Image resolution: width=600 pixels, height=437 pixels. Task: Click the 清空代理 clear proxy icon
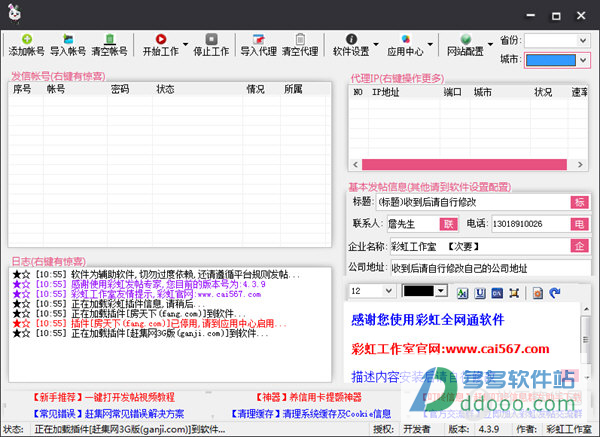coord(300,39)
